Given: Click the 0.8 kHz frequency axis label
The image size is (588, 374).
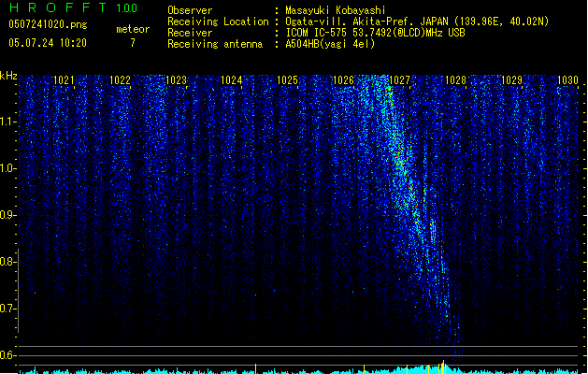Looking at the screenshot, I should click(x=7, y=262).
